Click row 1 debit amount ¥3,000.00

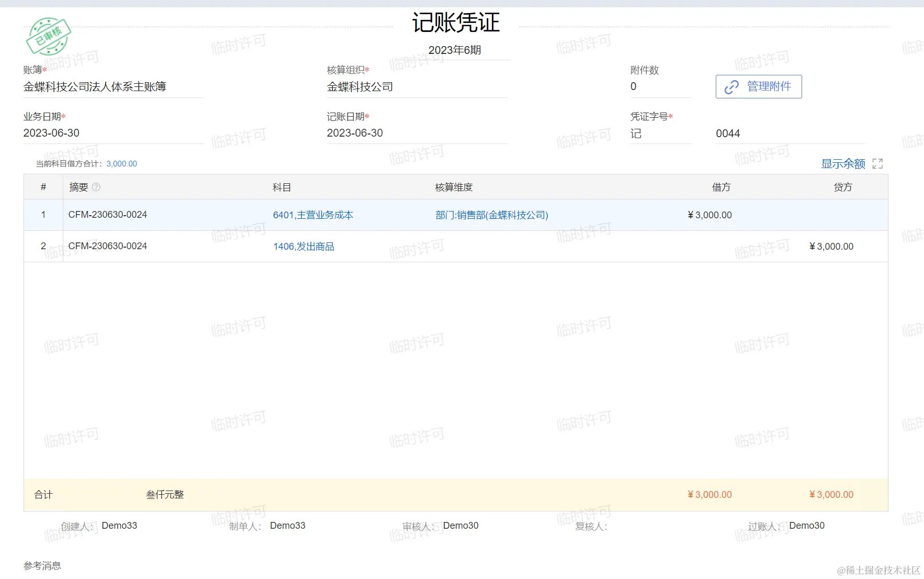click(x=709, y=215)
